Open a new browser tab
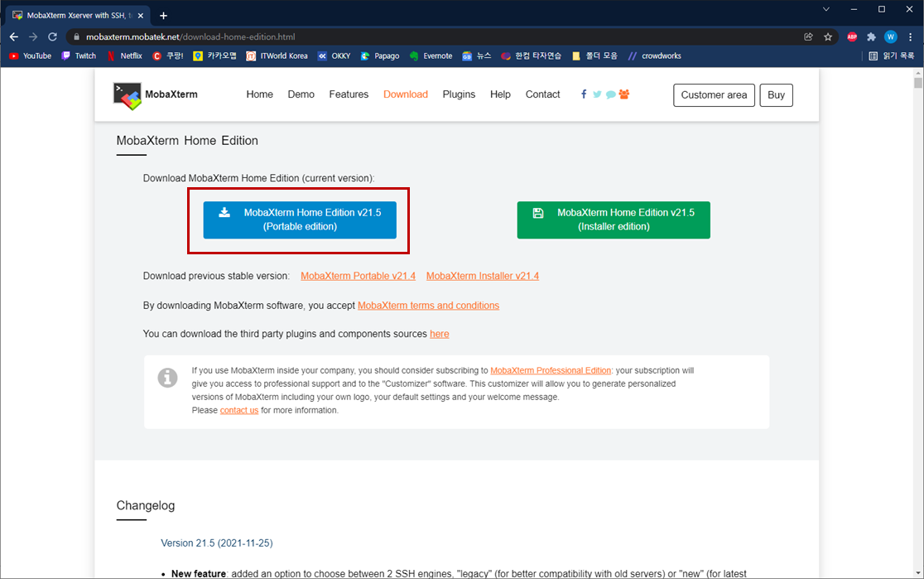This screenshot has height=579, width=924. click(x=163, y=16)
